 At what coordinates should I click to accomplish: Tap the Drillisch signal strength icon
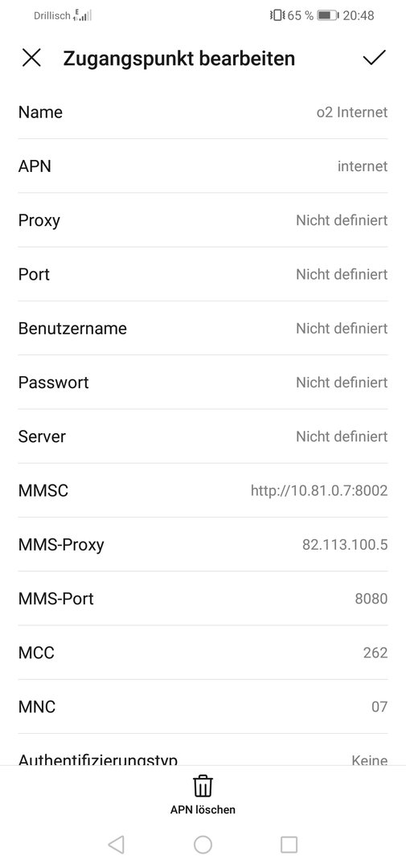[82, 15]
